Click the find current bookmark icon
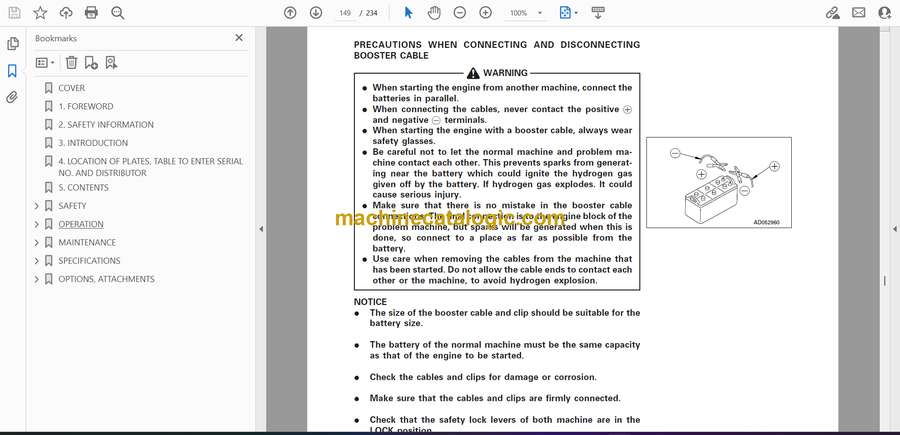The width and height of the screenshot is (900, 435). (x=111, y=63)
